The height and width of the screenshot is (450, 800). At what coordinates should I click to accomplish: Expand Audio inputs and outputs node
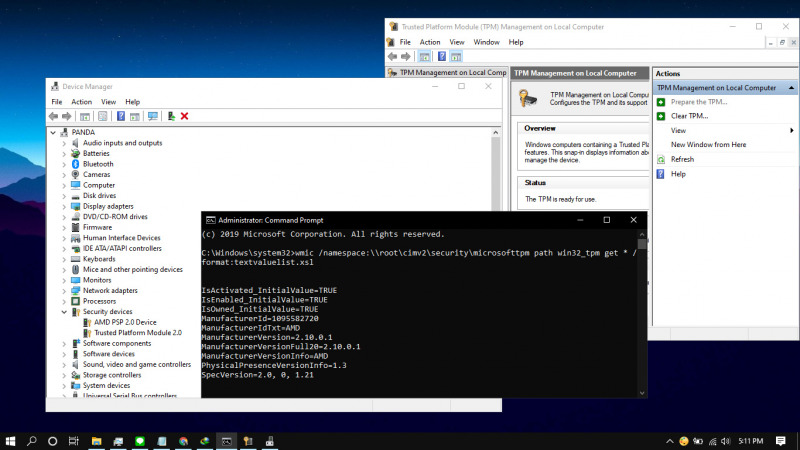click(64, 143)
